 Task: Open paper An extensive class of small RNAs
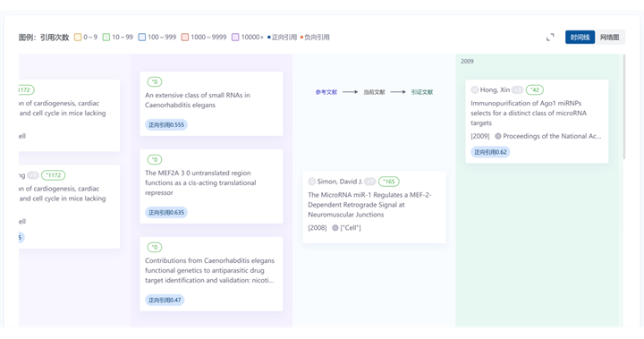click(x=197, y=100)
